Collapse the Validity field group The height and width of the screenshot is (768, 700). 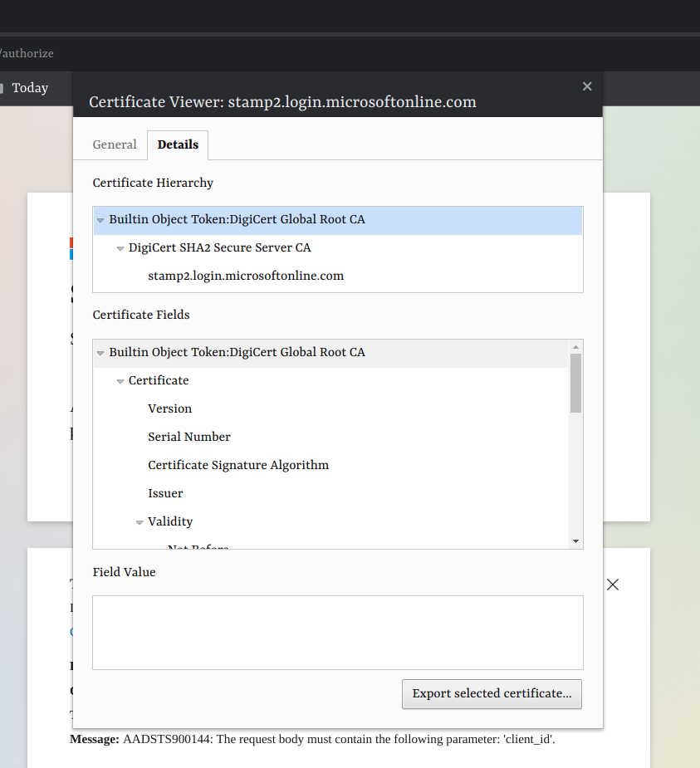tap(140, 522)
